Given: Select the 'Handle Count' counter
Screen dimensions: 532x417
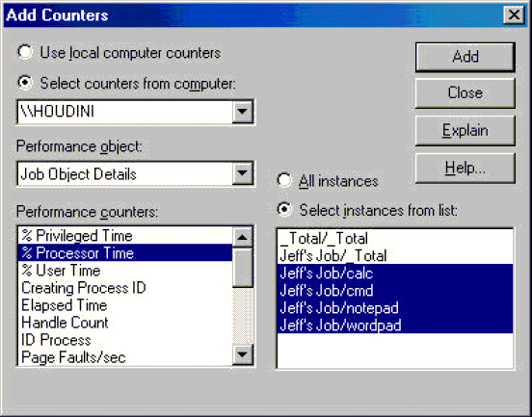Looking at the screenshot, I should pos(125,323).
